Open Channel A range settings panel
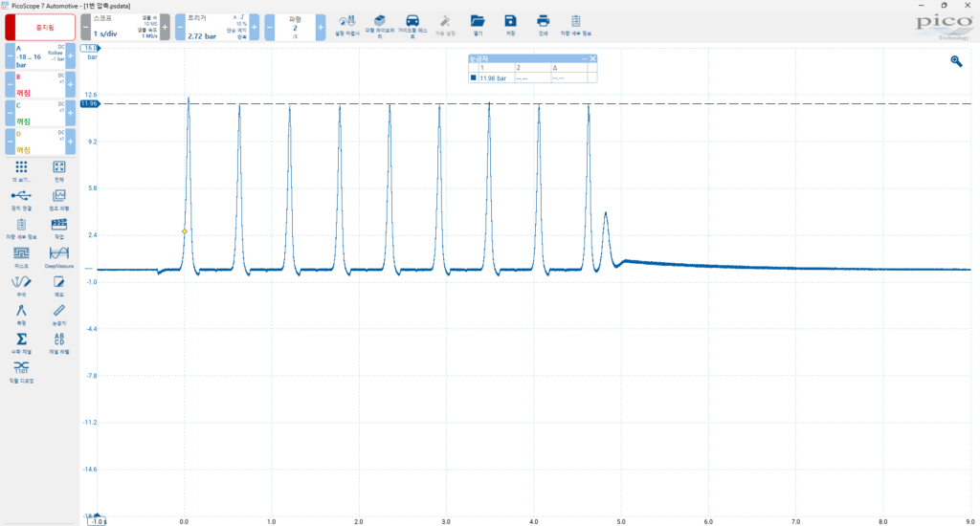This screenshot has height=526, width=980. [x=34, y=56]
